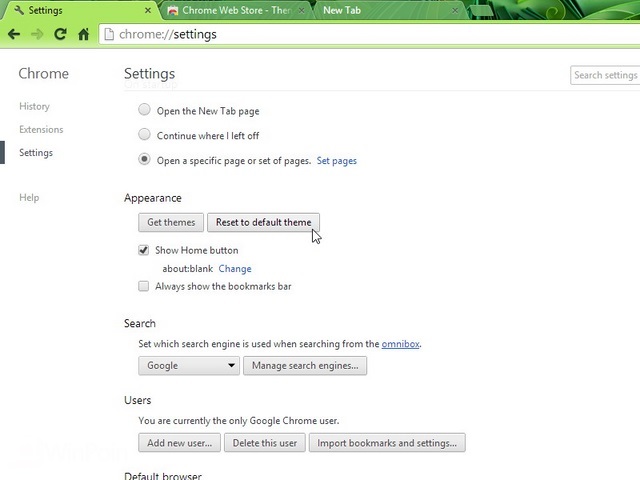This screenshot has width=640, height=480.
Task: Click Add new user button
Action: tap(179, 443)
